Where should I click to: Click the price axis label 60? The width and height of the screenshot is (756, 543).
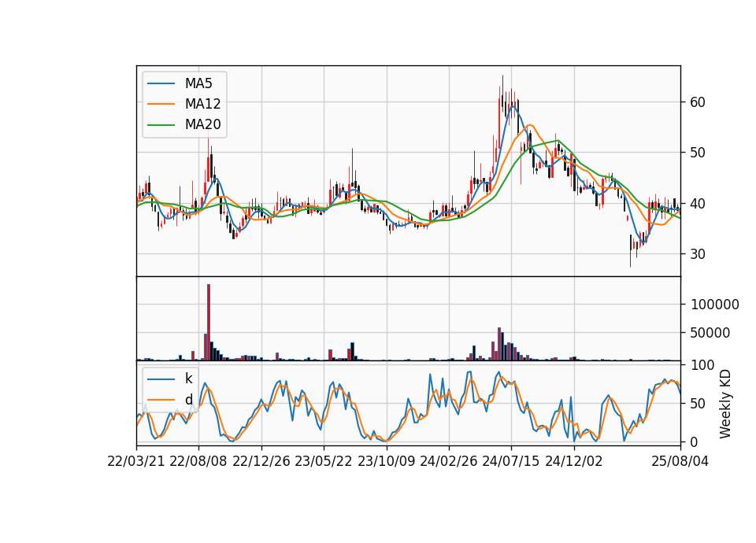(698, 102)
